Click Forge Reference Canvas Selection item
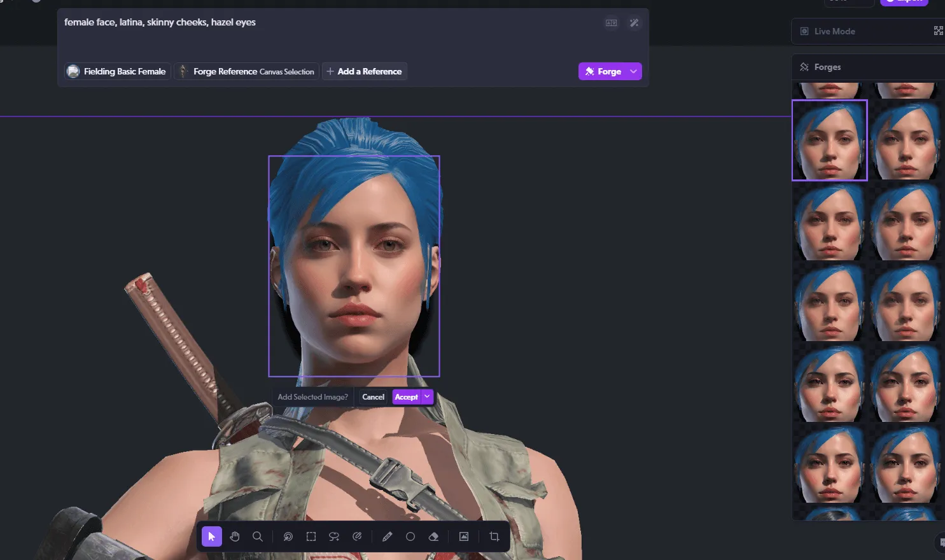The image size is (945, 560). click(247, 71)
